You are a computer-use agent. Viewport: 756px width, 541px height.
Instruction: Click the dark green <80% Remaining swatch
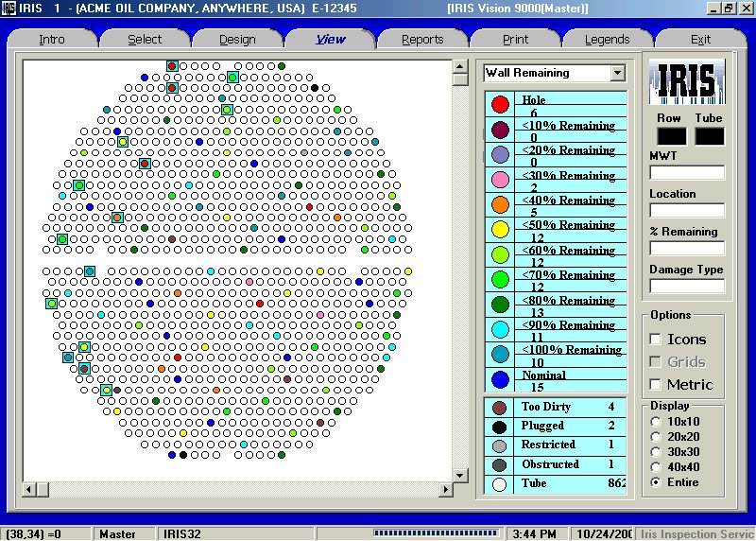tap(500, 304)
